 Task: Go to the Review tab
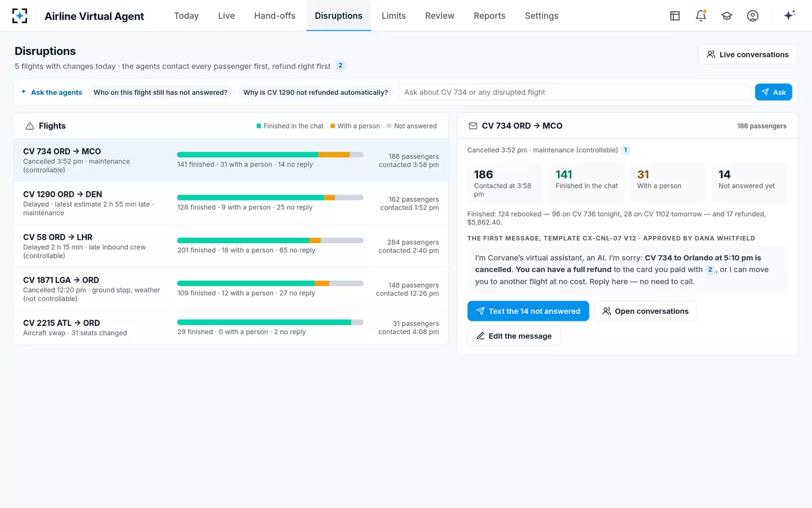point(440,16)
